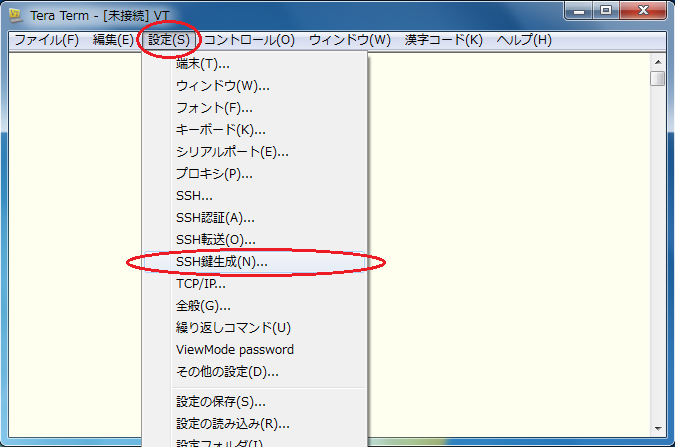Open シリアルポート(E)... settings
The width and height of the screenshot is (675, 447).
(x=232, y=152)
